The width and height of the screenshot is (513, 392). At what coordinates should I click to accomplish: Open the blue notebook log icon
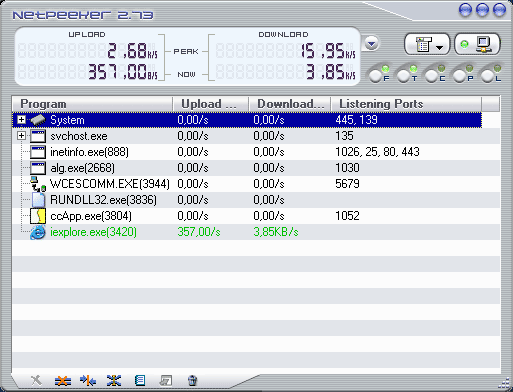click(x=140, y=380)
